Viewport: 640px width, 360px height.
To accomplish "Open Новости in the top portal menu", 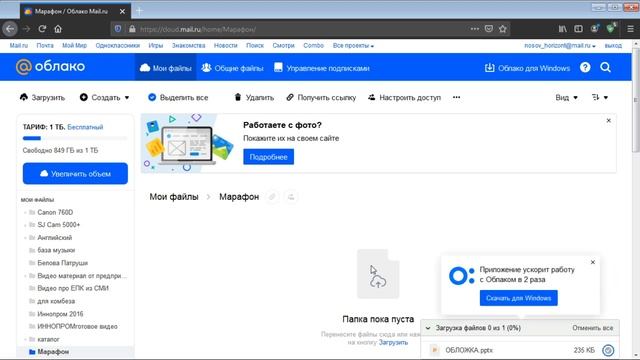I will pos(225,46).
